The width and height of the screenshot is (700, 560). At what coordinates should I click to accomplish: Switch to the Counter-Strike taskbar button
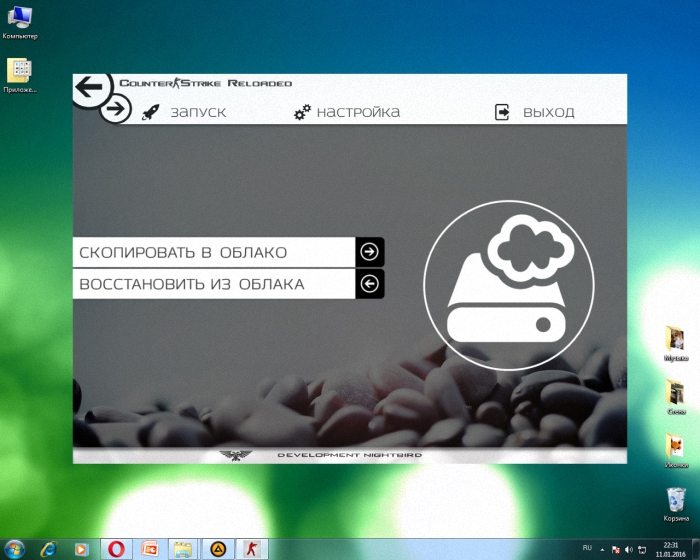[252, 549]
